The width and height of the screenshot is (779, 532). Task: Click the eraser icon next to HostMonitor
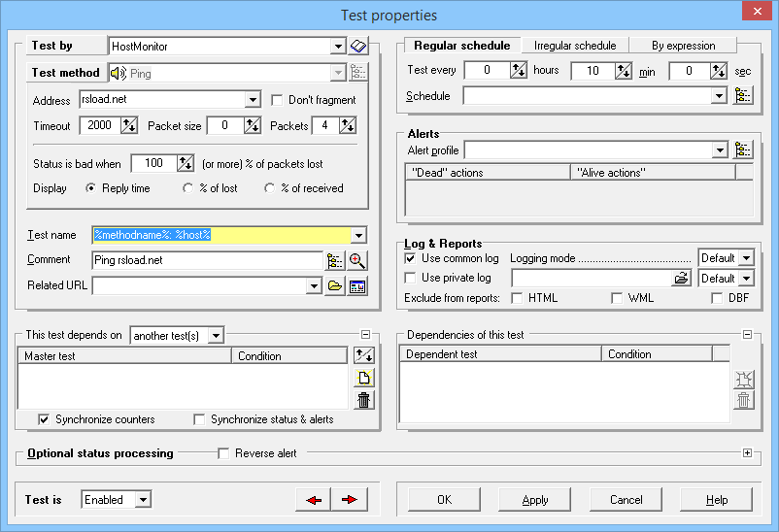coord(358,47)
